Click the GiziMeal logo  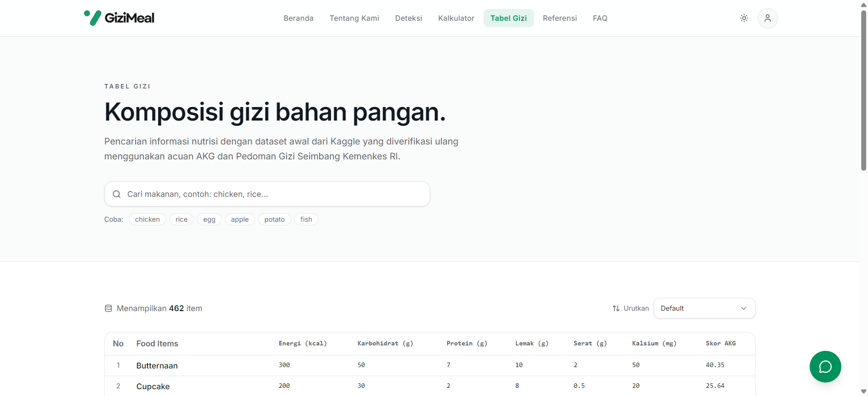pos(119,18)
